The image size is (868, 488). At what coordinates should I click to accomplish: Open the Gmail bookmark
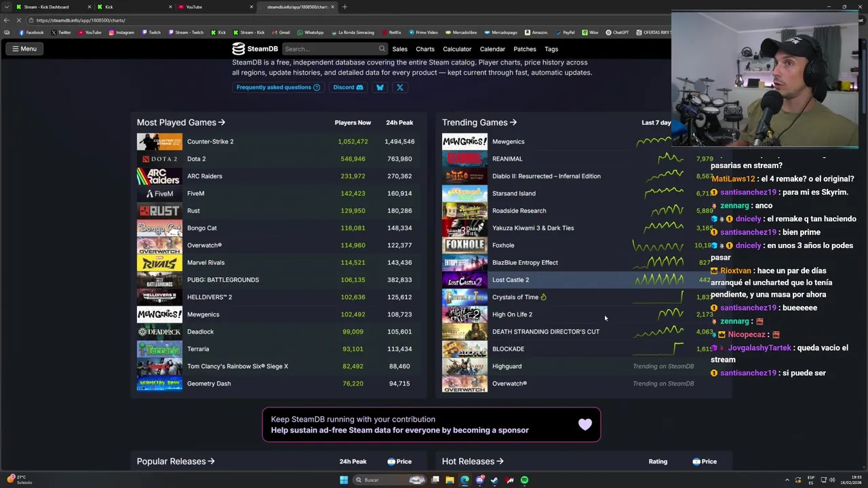pos(281,33)
